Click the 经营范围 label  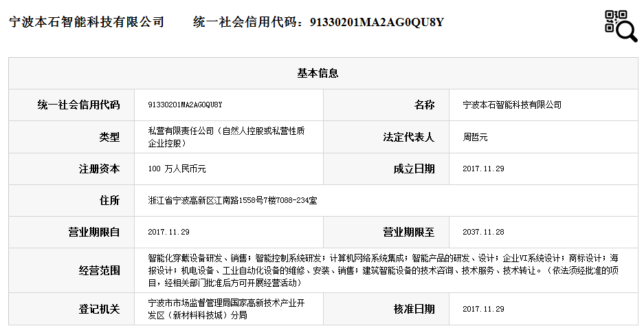tap(100, 270)
